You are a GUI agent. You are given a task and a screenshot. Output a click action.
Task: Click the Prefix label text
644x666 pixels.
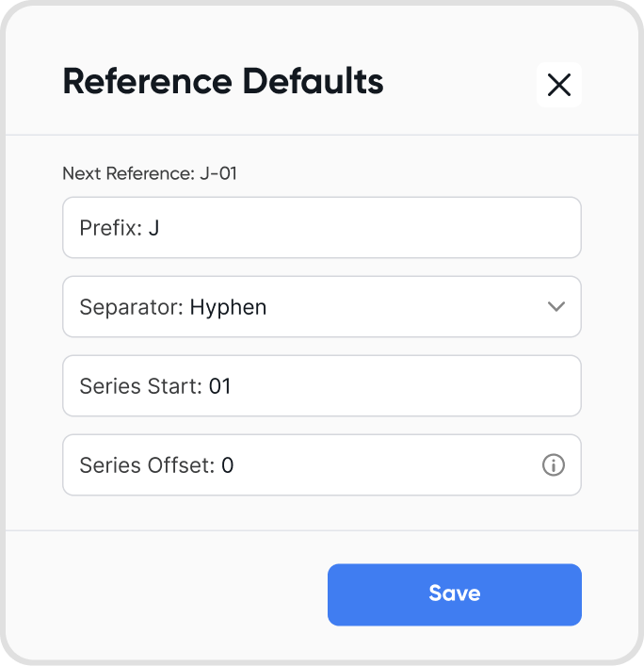tap(111, 228)
